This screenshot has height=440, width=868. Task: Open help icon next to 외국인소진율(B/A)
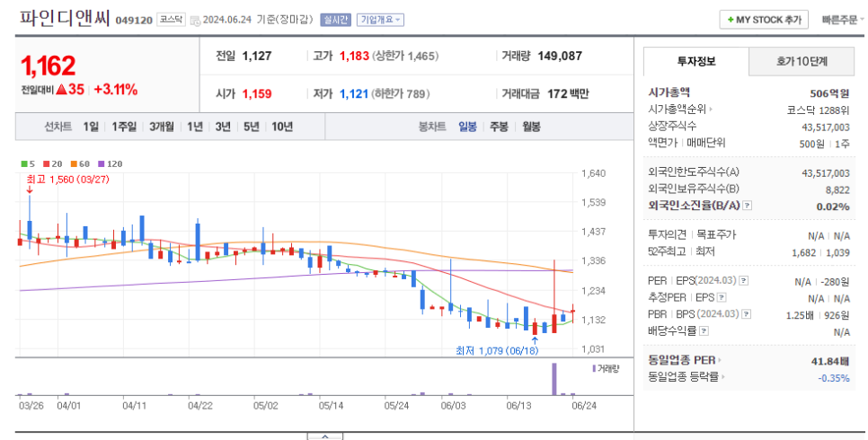pos(747,206)
